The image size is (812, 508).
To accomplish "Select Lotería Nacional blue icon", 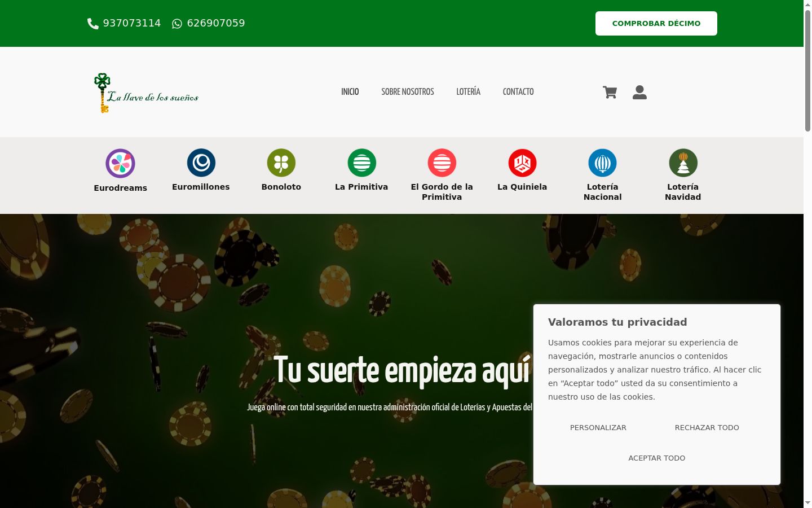I will 603,163.
